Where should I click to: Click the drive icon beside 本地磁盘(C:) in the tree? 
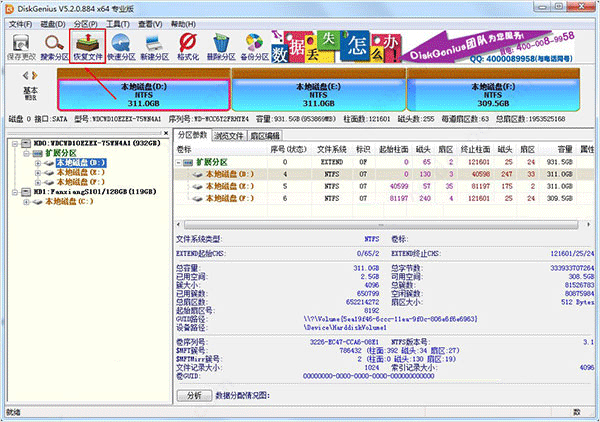click(38, 202)
